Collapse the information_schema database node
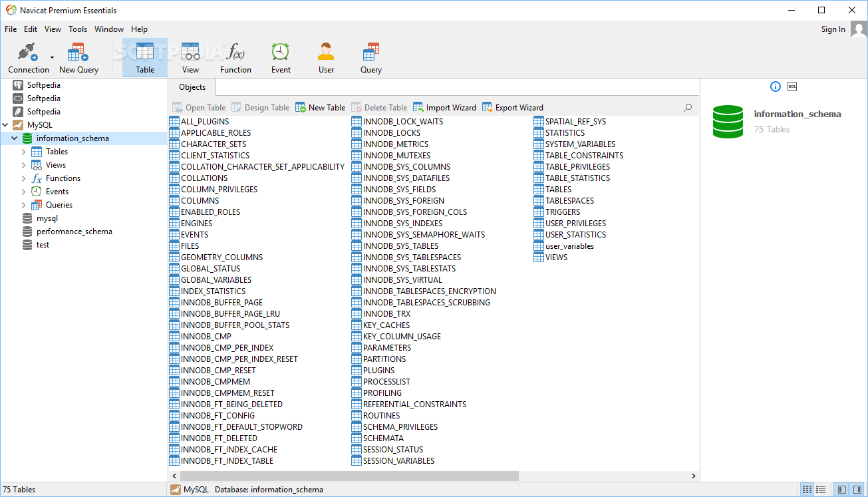 pyautogui.click(x=15, y=138)
